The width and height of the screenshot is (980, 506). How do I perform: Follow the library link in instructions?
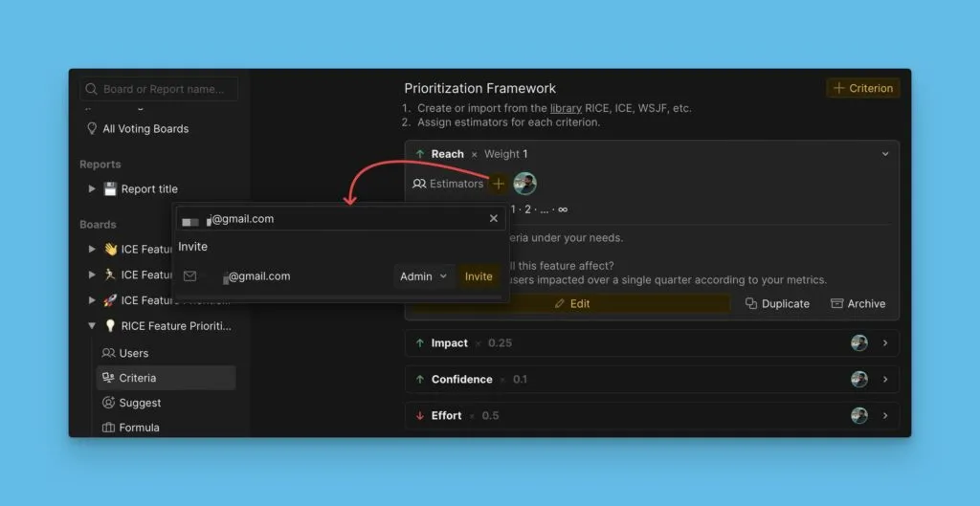[566, 108]
